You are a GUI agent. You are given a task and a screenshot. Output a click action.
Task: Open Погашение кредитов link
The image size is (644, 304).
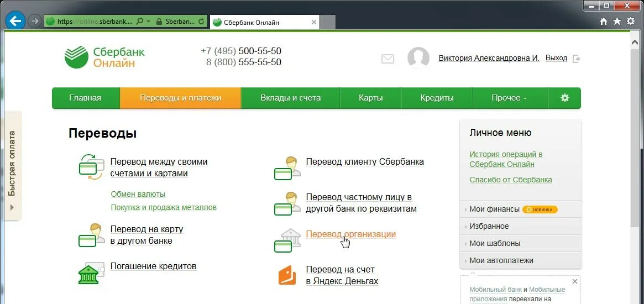pos(153,266)
